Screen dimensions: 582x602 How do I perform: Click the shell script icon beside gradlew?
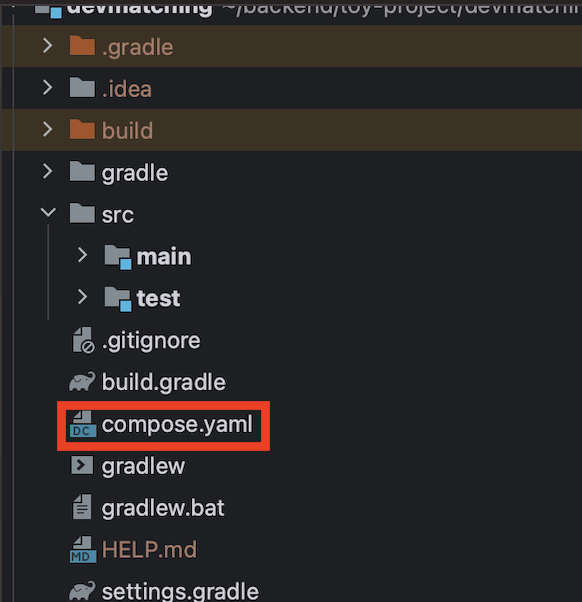click(x=82, y=465)
